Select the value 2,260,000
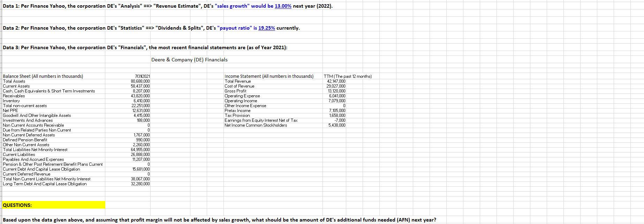 [x=141, y=144]
